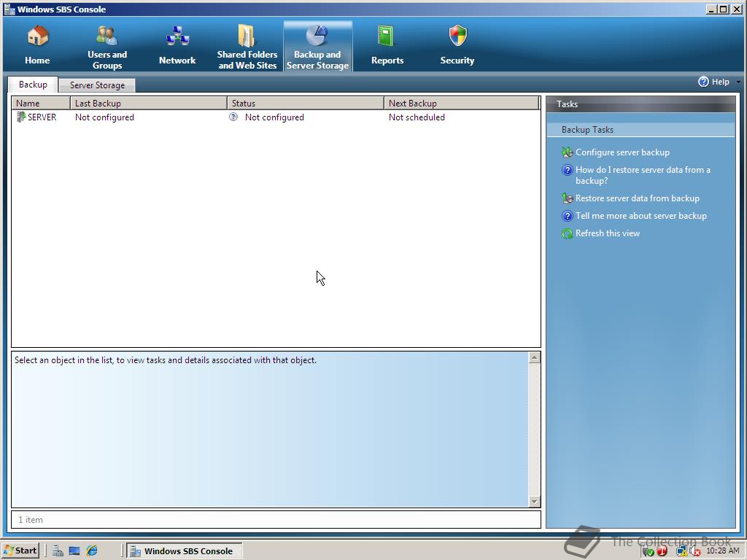Click the Backup Tasks section header

640,130
